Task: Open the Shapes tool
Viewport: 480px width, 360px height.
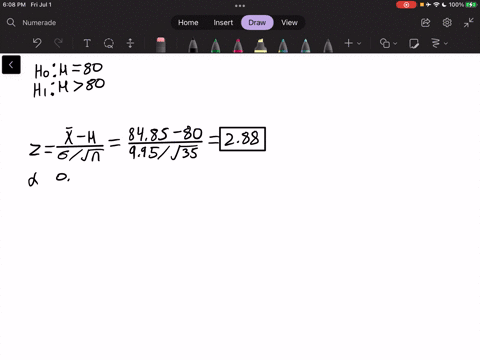Action: click(x=385, y=43)
